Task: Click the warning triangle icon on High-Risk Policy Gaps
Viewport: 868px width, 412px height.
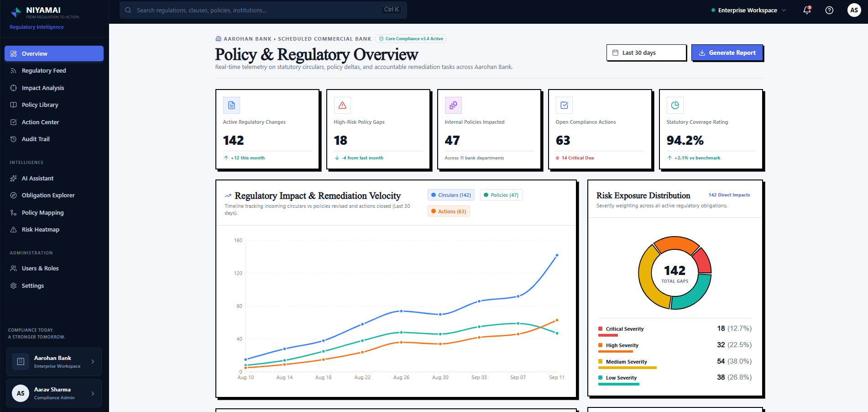Action: (x=342, y=105)
